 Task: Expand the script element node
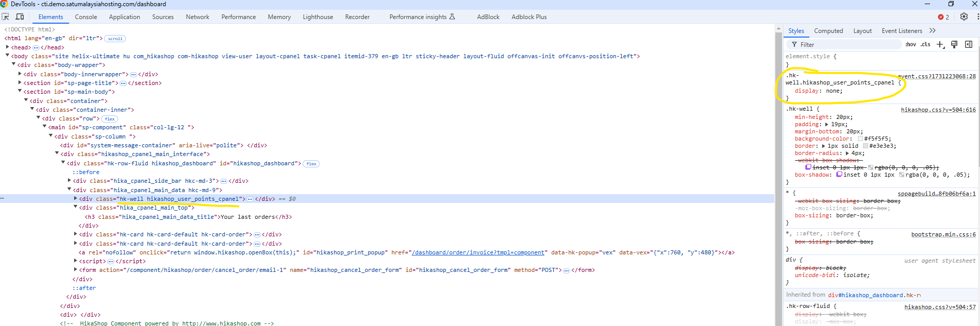(x=75, y=261)
